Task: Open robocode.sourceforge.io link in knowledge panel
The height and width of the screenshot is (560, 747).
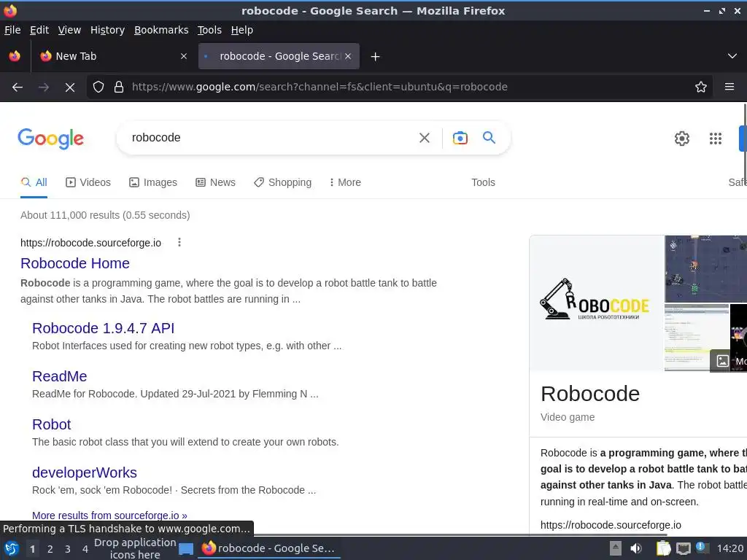Action: (611, 525)
